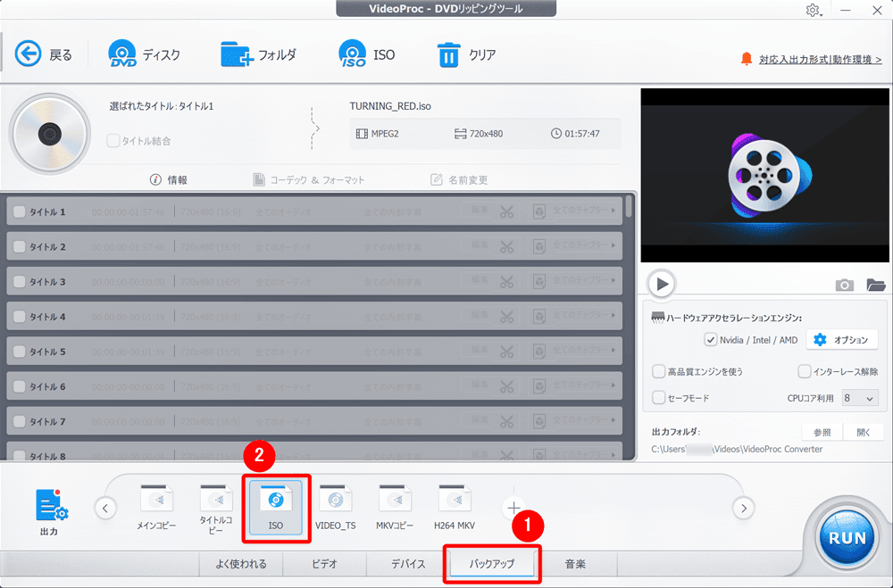Disable Nvidia / Intel / AMD acceleration checkbox

(711, 340)
